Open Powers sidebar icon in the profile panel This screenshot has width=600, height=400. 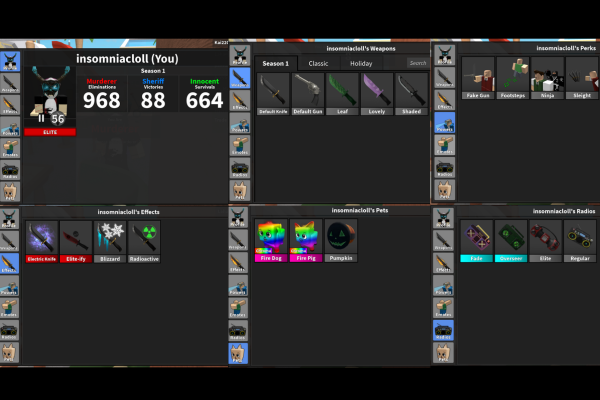click(x=10, y=127)
